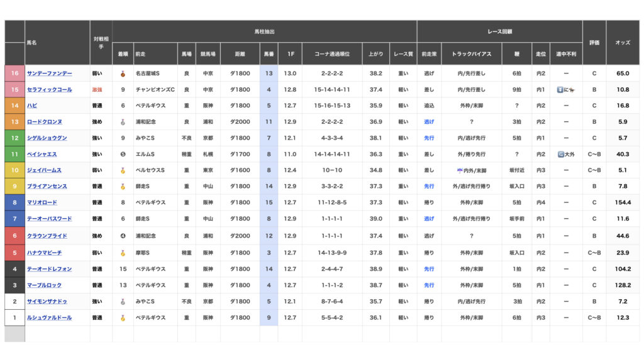Open the マリオロード horse link

pos(42,203)
